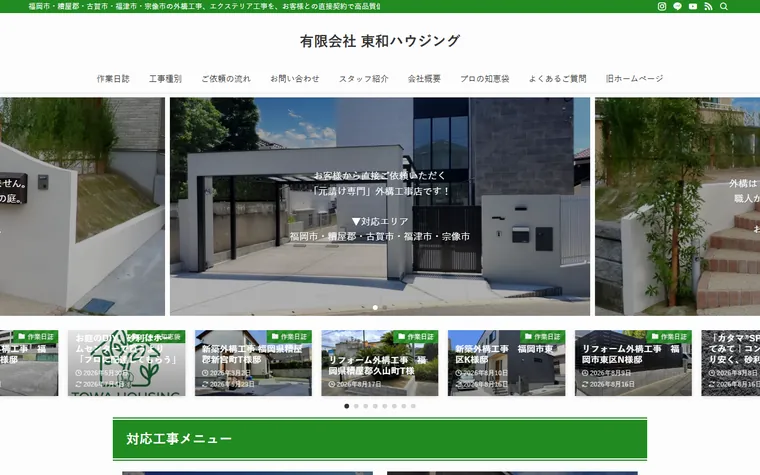The height and width of the screenshot is (475, 760).
Task: Click 作業日誌 category badge on 新宮町T様邸 card
Action: point(289,336)
